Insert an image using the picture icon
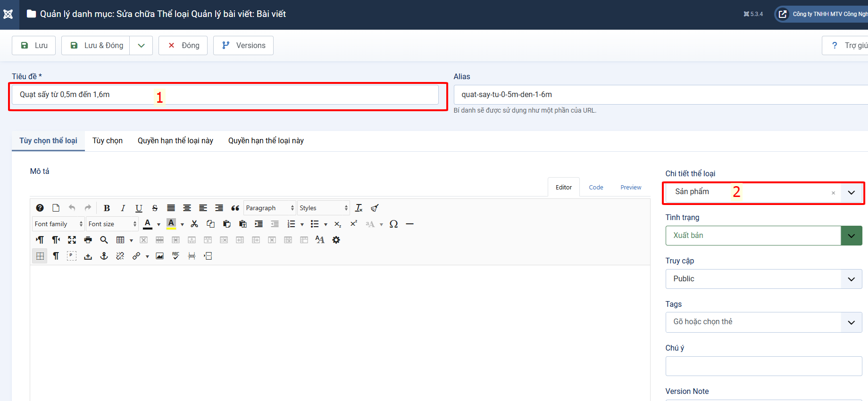 [x=160, y=256]
